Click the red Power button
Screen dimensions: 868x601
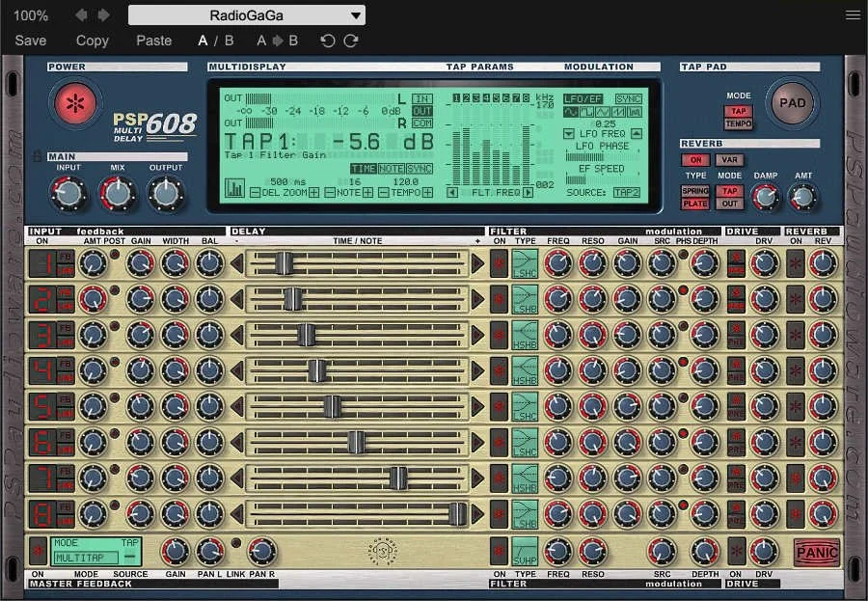76,103
